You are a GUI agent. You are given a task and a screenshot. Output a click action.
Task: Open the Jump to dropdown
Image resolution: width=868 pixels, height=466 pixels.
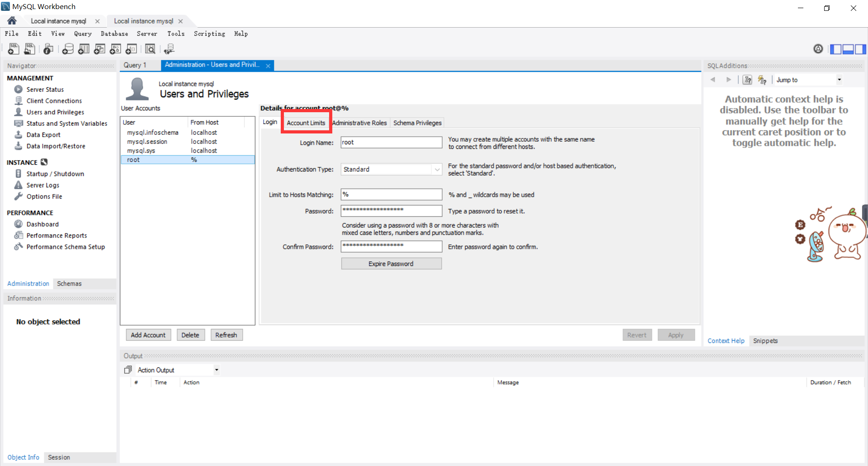pyautogui.click(x=839, y=80)
